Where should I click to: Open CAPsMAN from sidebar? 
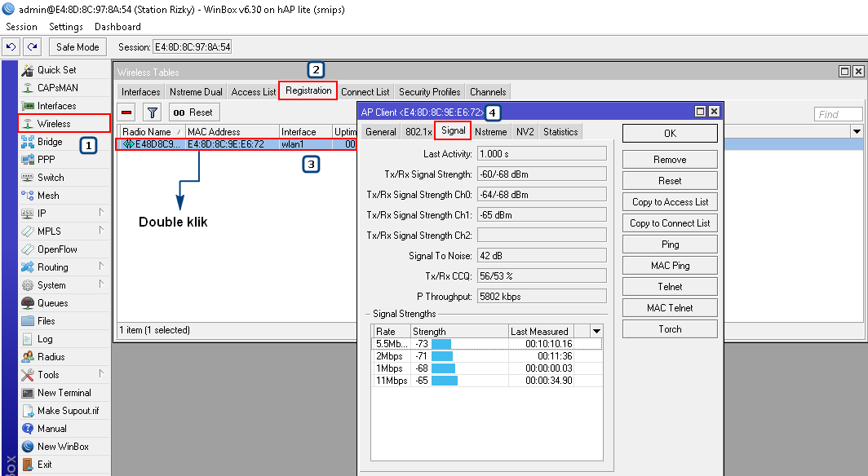click(58, 88)
